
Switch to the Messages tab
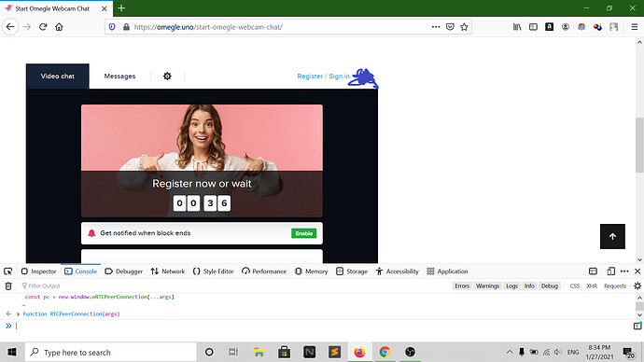119,76
